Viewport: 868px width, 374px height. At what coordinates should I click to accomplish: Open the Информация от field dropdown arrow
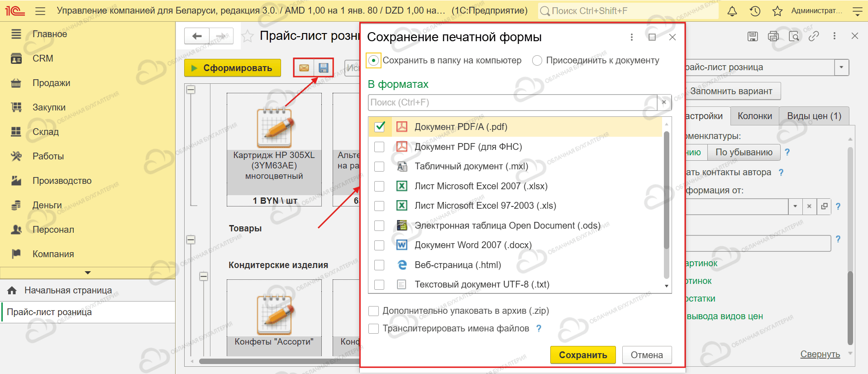click(x=795, y=206)
